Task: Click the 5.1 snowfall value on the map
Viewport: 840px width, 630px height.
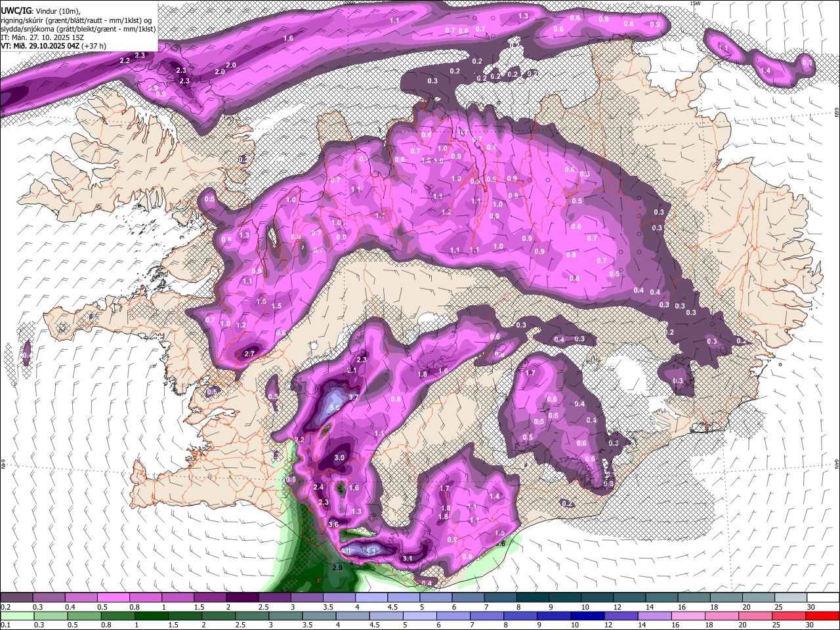Action: pos(371,551)
